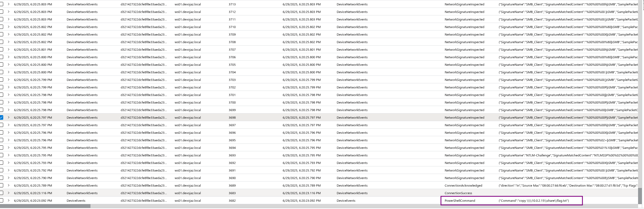Click the device ID in row 3695
Image resolution: width=644 pixels, height=209 pixels.
[144, 140]
